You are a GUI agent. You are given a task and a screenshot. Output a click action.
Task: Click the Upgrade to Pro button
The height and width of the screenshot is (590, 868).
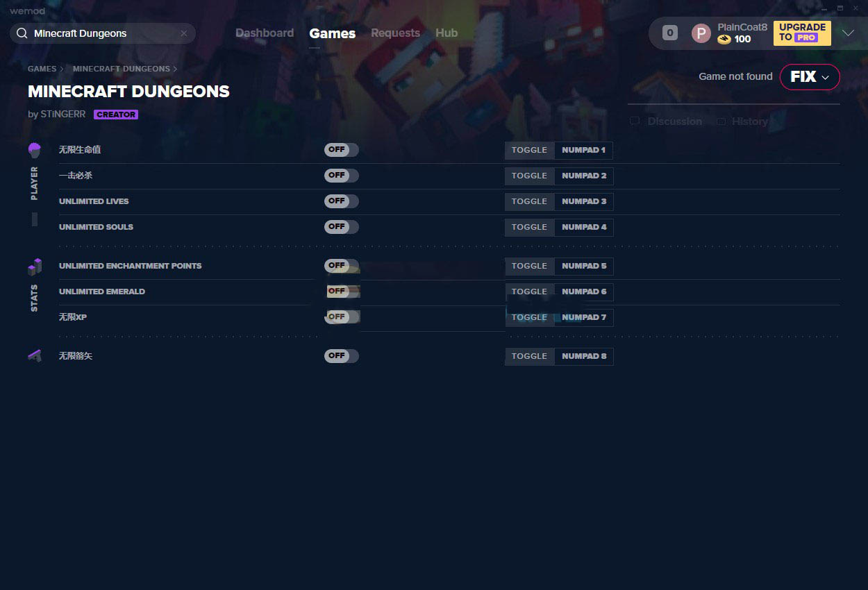tap(802, 33)
